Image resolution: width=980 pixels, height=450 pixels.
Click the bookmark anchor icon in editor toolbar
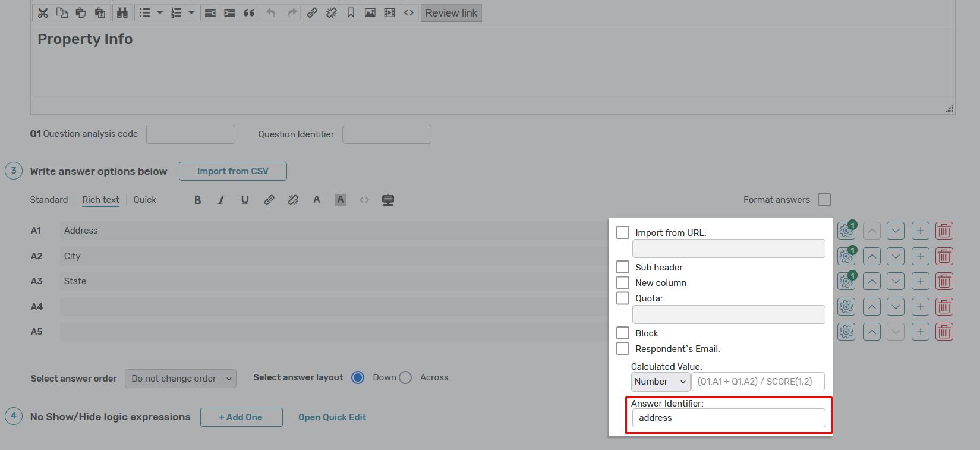(x=351, y=13)
